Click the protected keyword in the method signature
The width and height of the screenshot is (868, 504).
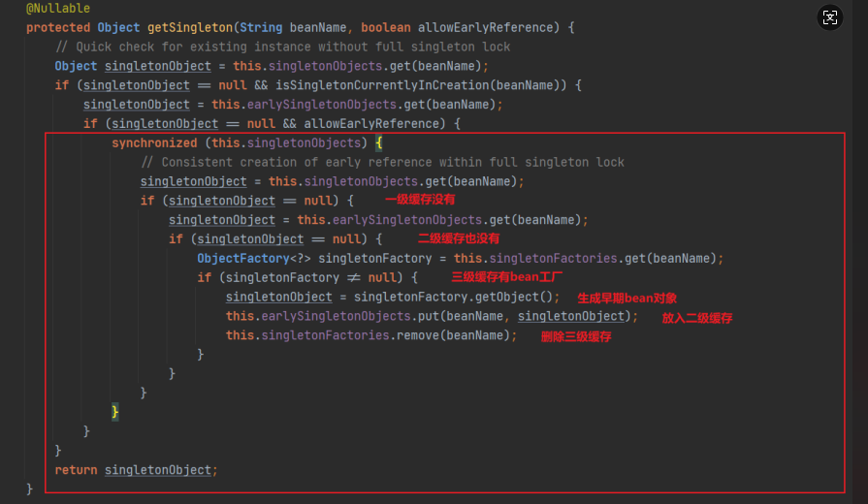[58, 28]
